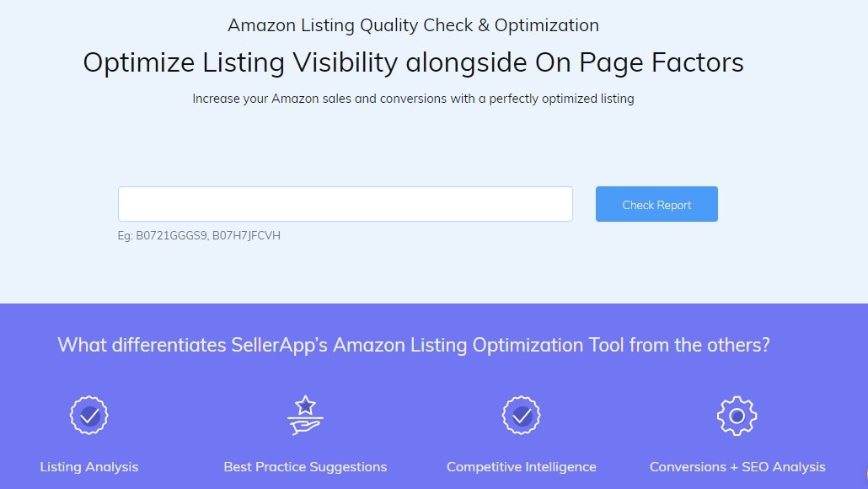Screen dimensions: 868x489
Task: Click the Competitive Intelligence checkmark badge icon
Action: (521, 415)
